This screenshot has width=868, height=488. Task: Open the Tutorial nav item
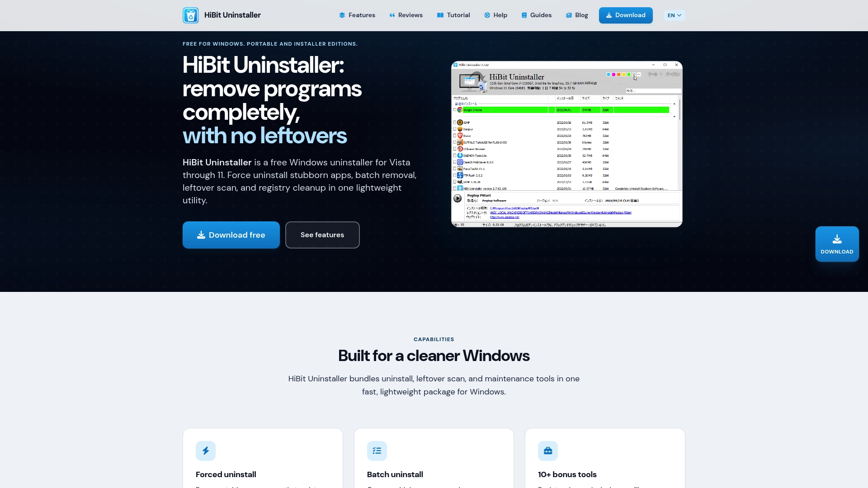pos(453,15)
